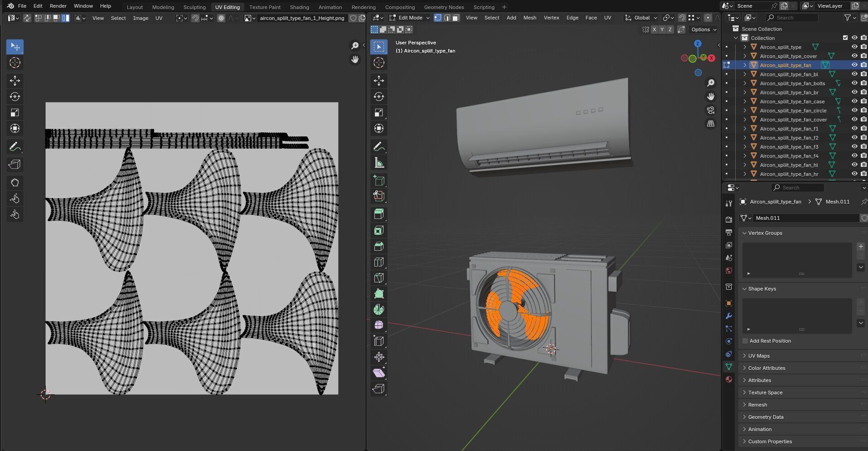This screenshot has height=451, width=868.
Task: Open the Object properties tab
Action: [729, 303]
